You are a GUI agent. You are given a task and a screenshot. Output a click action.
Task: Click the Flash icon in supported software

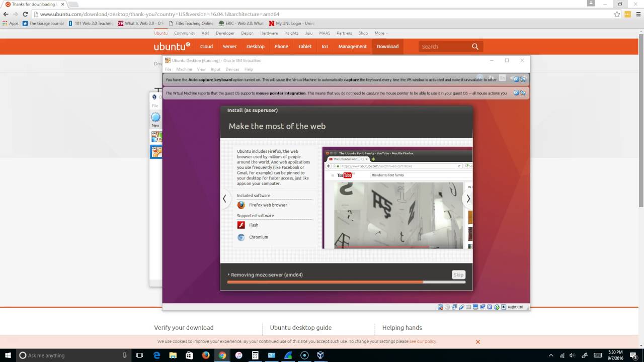point(241,225)
